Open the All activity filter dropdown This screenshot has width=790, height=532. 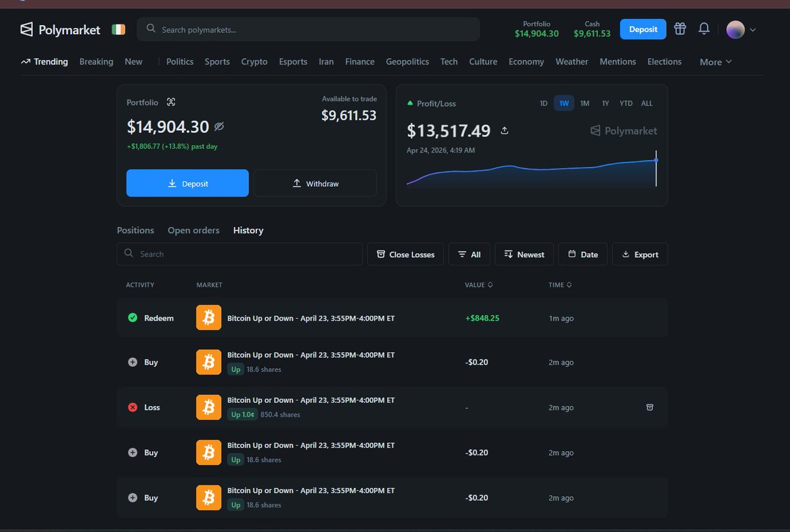[469, 254]
